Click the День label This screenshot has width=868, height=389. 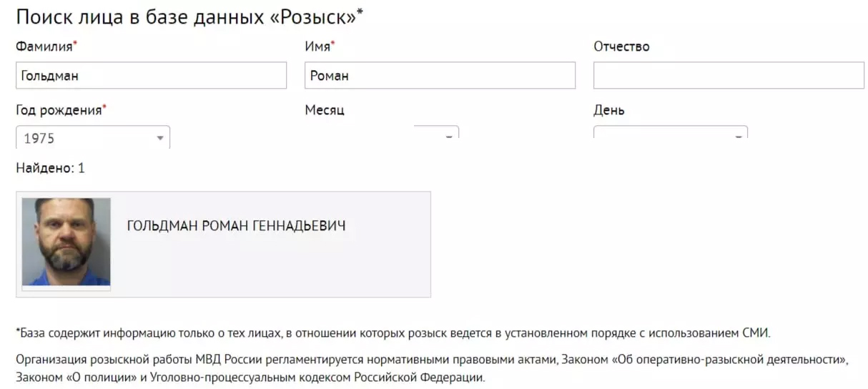[x=609, y=110]
